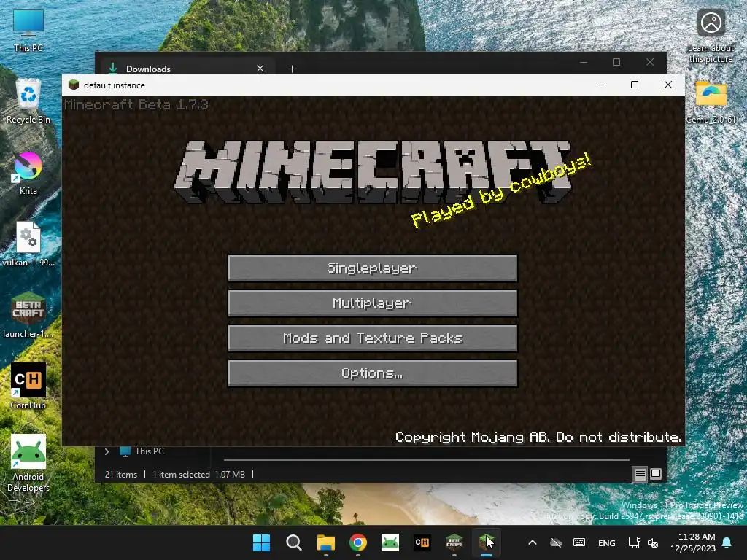This screenshot has height=560, width=747.
Task: Open Minecraft Options
Action: pyautogui.click(x=373, y=373)
